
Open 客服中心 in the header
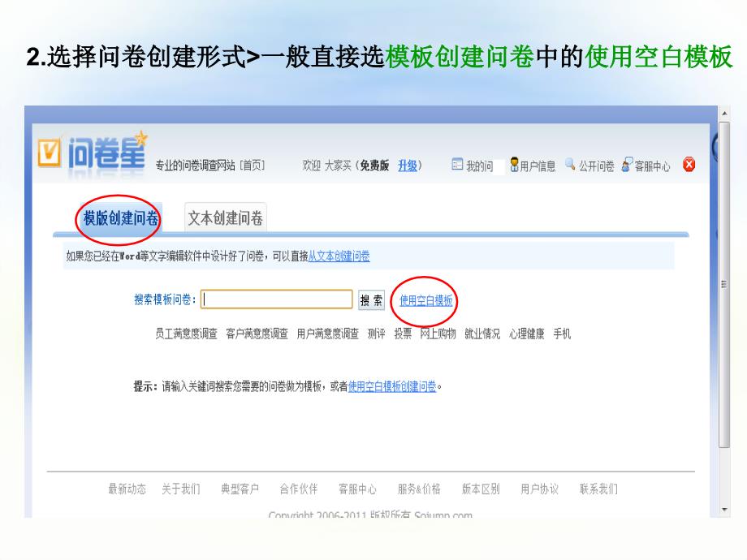(652, 166)
